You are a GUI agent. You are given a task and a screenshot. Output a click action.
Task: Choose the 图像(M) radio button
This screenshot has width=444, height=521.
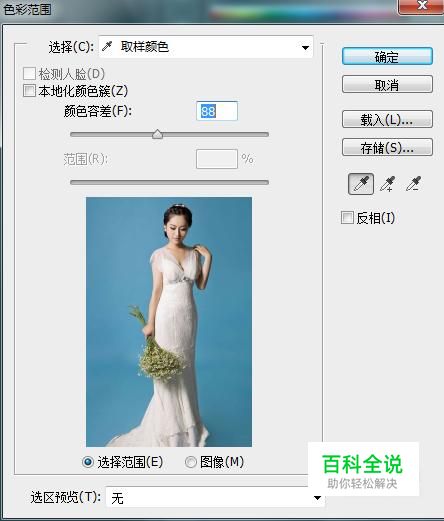click(191, 462)
